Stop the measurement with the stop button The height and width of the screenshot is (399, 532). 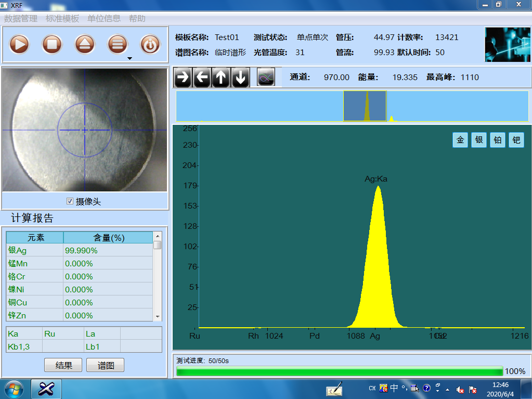coord(52,45)
